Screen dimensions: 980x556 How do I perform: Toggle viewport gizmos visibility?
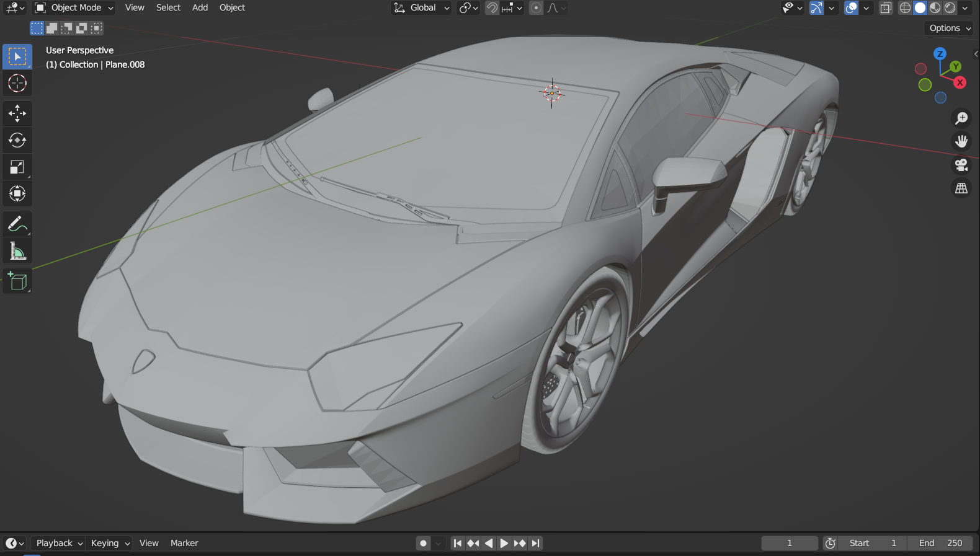click(816, 7)
